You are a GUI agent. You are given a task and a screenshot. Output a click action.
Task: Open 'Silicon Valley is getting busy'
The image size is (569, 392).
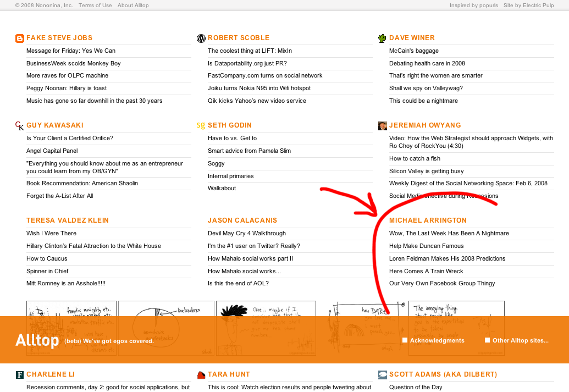[426, 172]
